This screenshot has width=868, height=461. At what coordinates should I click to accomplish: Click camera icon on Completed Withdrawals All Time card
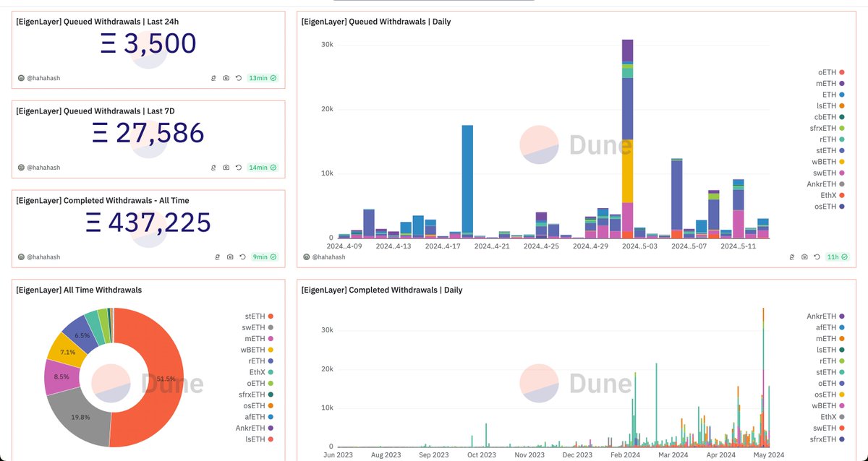230,257
